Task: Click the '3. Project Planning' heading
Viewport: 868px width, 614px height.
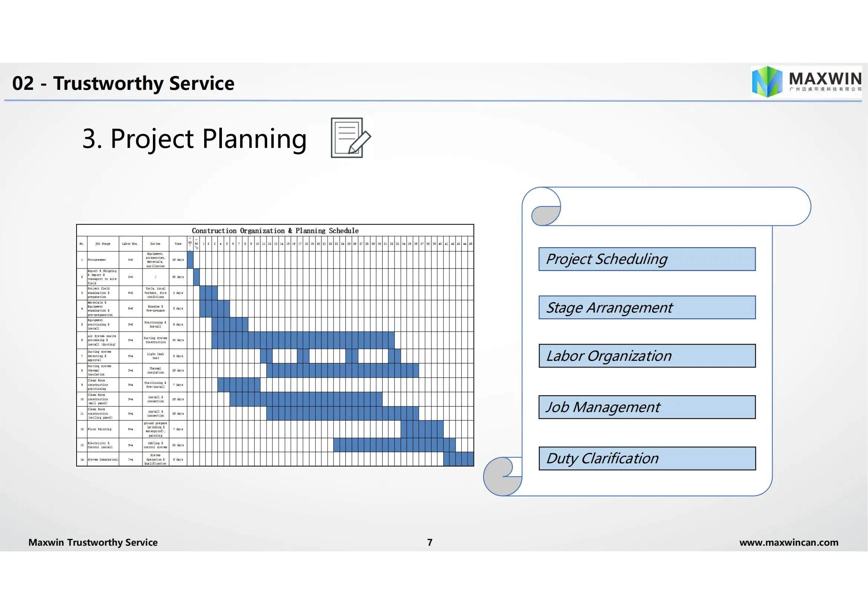Action: (x=194, y=139)
